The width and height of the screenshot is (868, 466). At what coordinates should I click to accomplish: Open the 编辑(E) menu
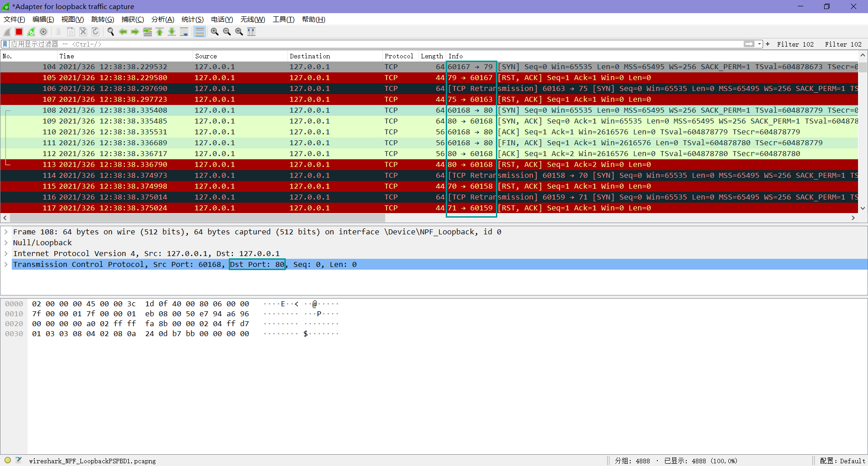(43, 19)
